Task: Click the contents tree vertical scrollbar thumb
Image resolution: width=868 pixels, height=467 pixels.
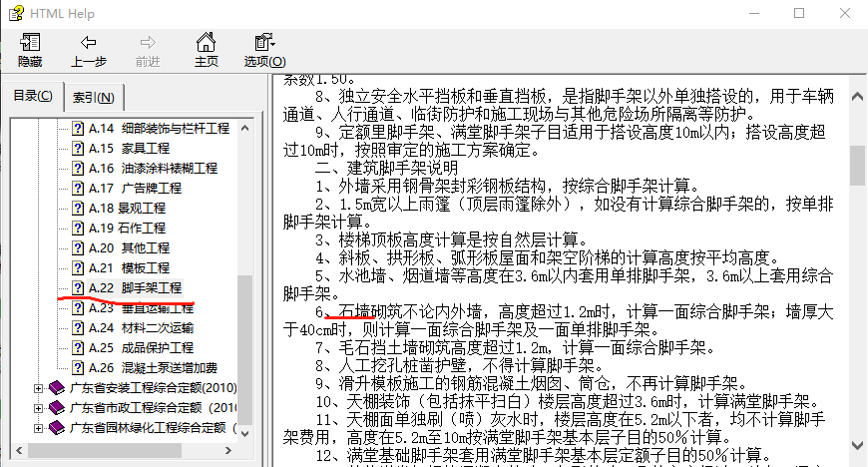Action: coord(245,349)
